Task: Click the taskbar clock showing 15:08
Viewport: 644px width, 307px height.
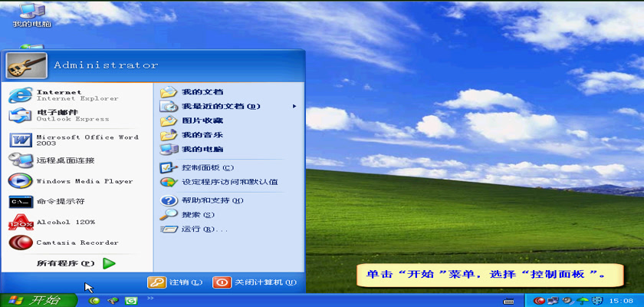Action: click(621, 302)
